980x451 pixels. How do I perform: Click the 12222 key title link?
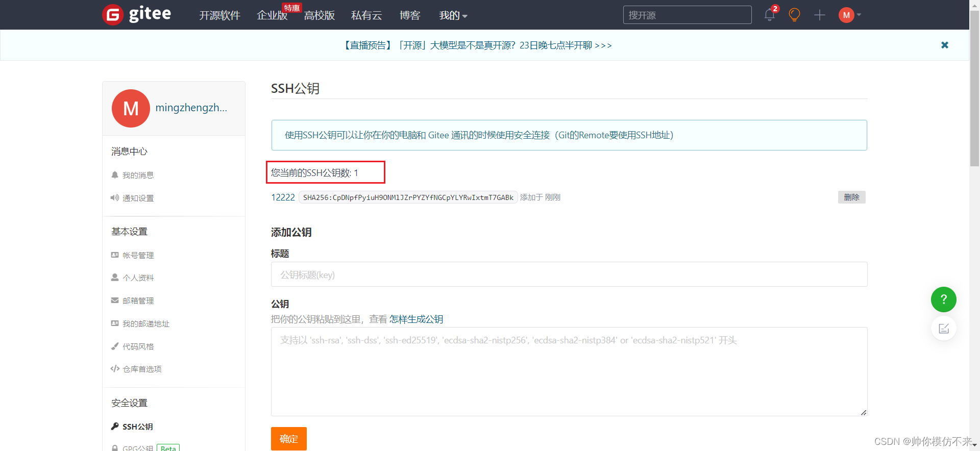point(283,197)
